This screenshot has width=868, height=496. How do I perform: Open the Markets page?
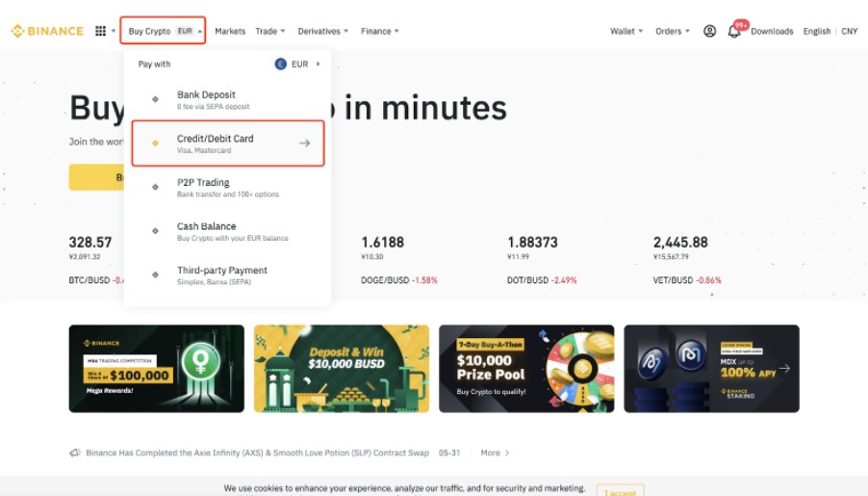point(230,31)
